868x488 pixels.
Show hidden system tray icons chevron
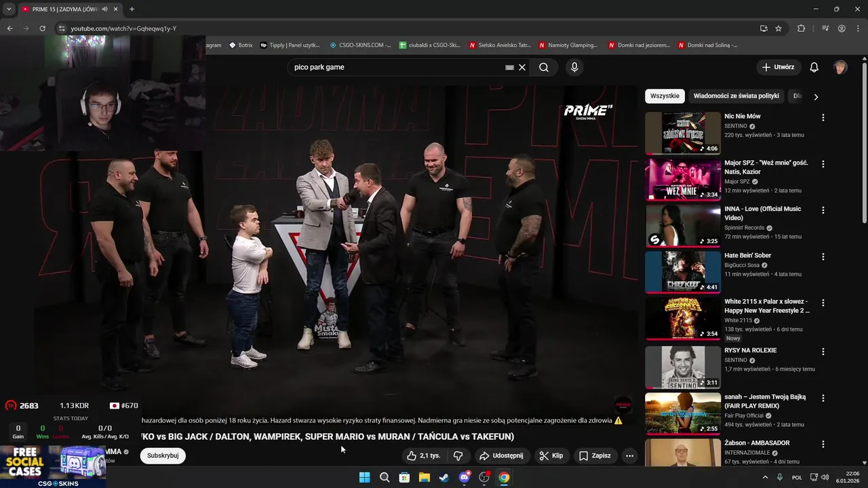pos(765,477)
